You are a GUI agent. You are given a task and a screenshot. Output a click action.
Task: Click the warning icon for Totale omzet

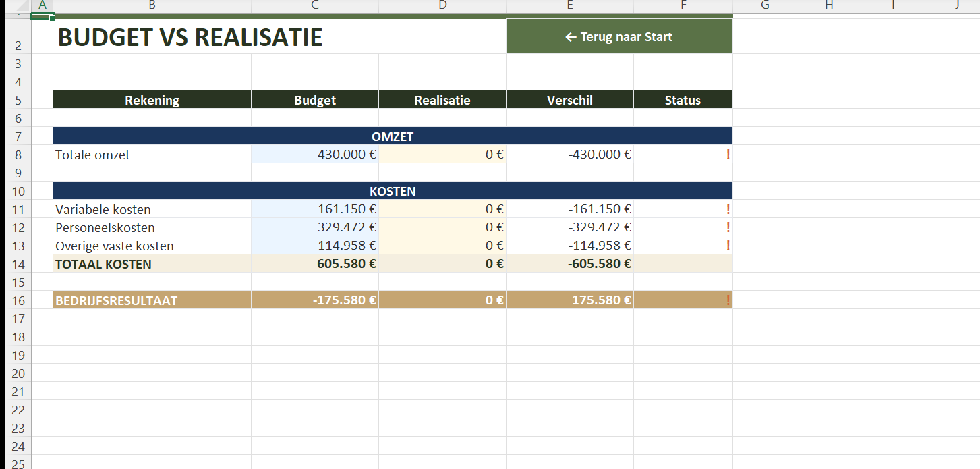point(728,155)
